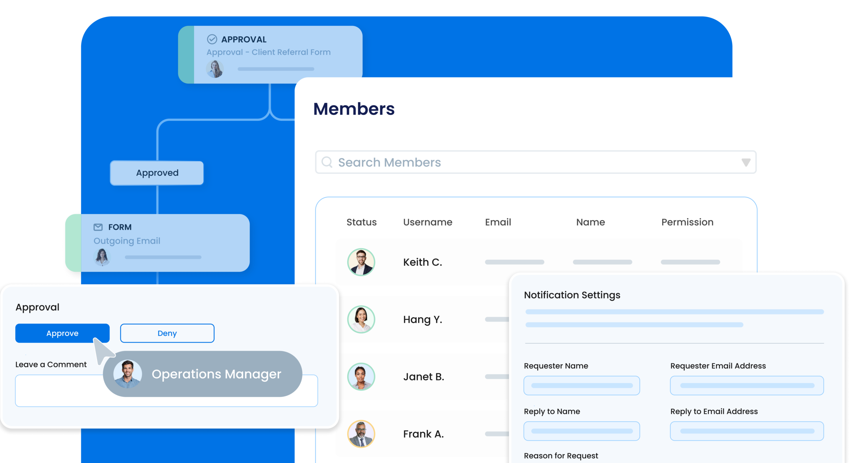Screen dimensions: 868x463
Task: Click the Reason for Request label
Action: [561, 456]
